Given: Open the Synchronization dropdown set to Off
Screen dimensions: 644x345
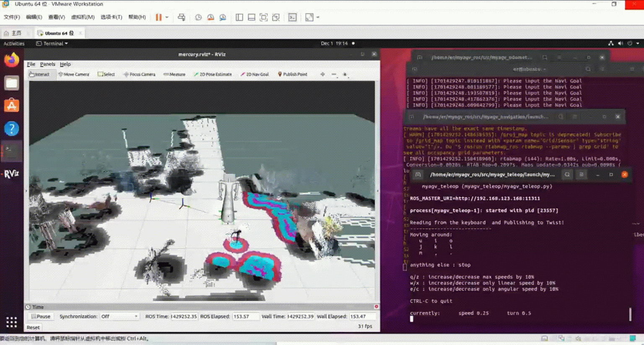Looking at the screenshot, I should tap(119, 317).
